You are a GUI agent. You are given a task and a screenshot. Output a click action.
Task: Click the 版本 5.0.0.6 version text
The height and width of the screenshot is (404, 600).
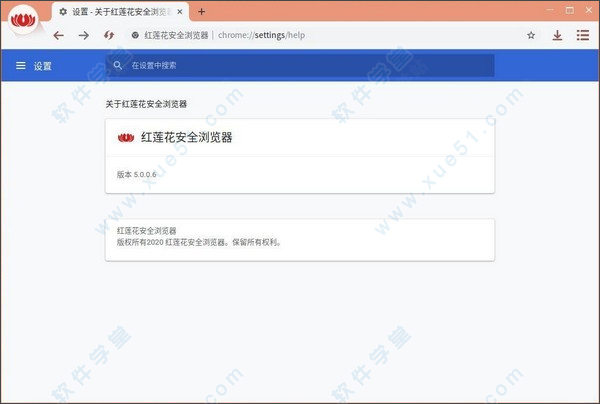[137, 175]
